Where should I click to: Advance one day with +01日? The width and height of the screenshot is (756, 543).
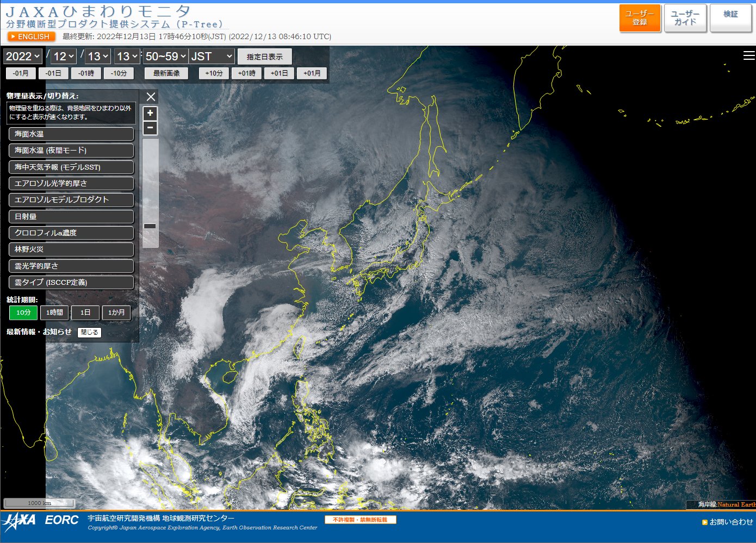[279, 73]
